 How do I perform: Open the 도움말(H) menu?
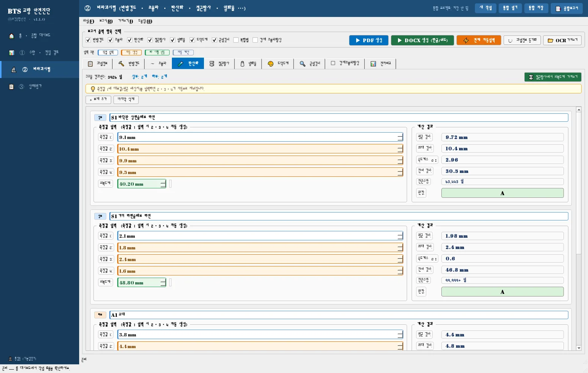[145, 21]
